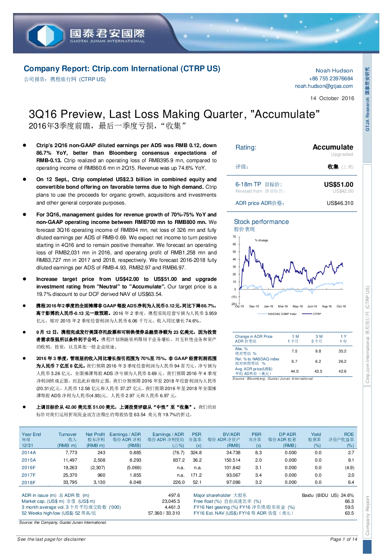
Task: Click Market cap value 23,045.5
Action: tap(171, 501)
